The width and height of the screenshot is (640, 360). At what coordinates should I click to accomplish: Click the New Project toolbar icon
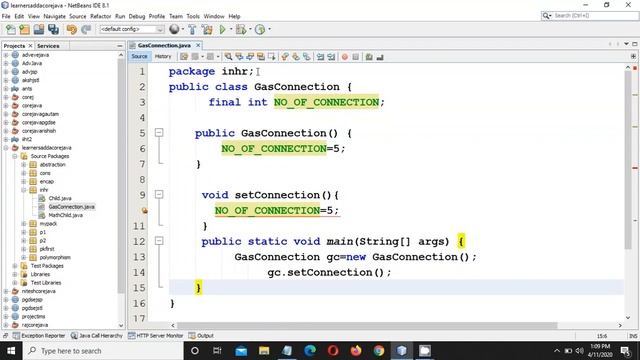(24, 29)
